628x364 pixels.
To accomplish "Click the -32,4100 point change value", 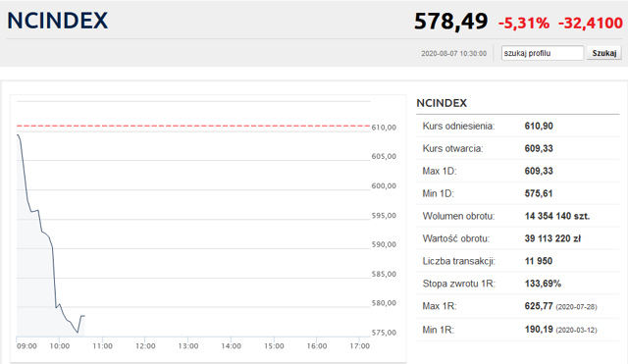I will (x=591, y=24).
